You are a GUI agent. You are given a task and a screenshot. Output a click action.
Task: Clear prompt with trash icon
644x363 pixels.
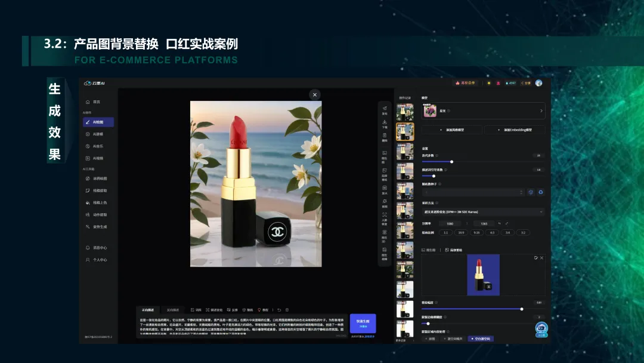pyautogui.click(x=287, y=310)
